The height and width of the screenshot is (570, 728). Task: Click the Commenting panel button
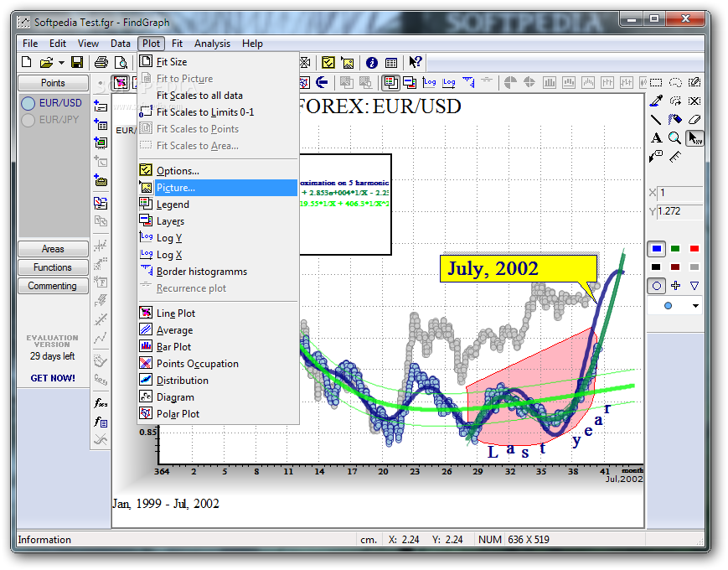point(53,286)
